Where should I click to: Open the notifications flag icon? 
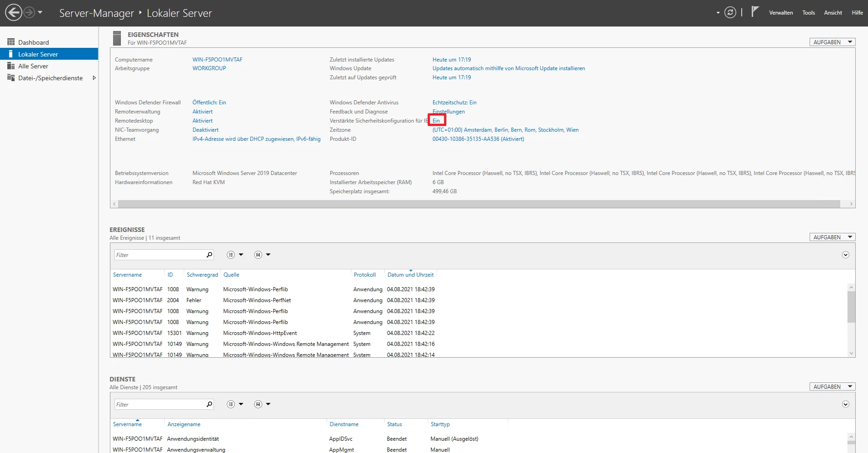755,12
